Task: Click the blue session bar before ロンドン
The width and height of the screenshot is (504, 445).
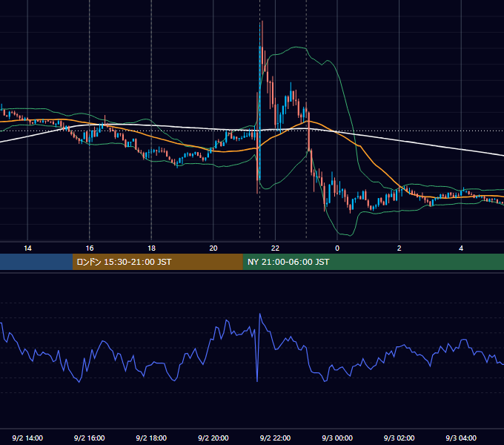Action: [36, 262]
